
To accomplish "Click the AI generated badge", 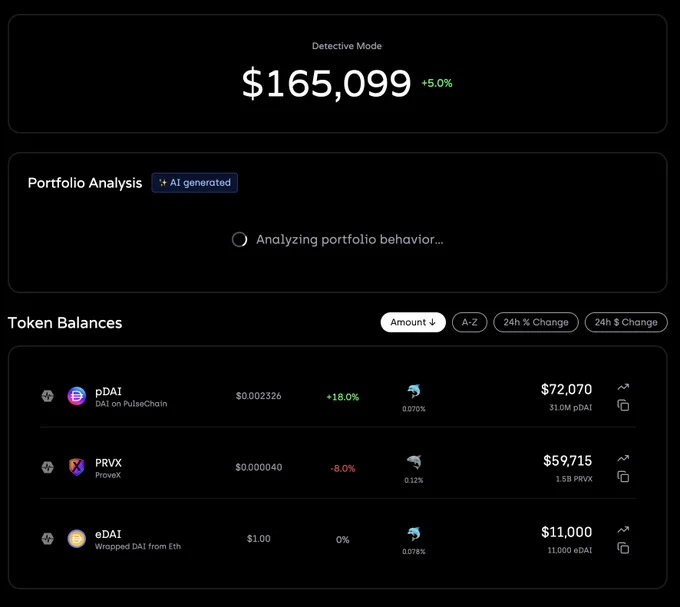I will (x=194, y=183).
